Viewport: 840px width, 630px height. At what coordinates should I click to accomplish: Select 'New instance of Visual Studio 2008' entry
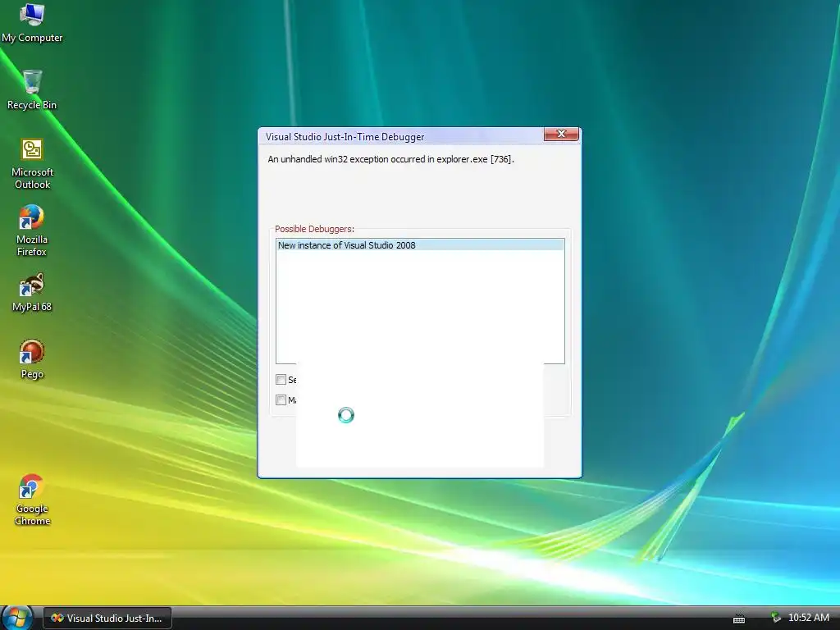pyautogui.click(x=420, y=245)
